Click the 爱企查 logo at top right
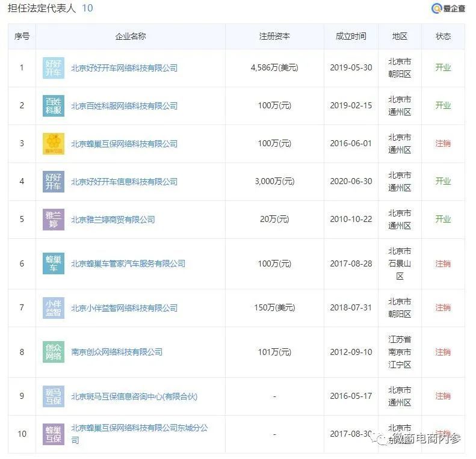Image resolution: width=476 pixels, height=459 pixels. [448, 8]
